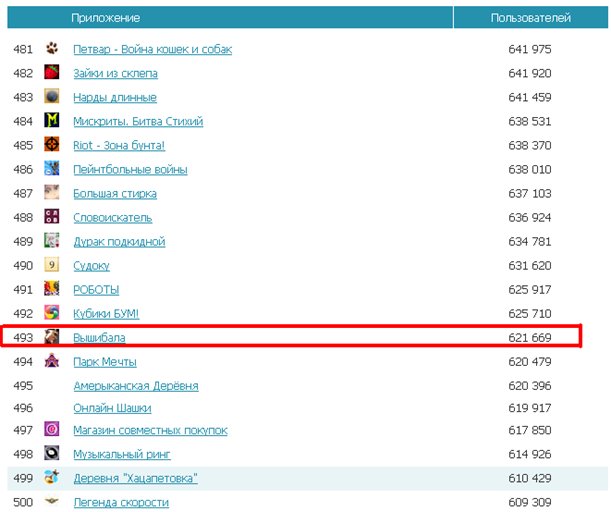Open the Нарды длинные link

click(x=115, y=97)
